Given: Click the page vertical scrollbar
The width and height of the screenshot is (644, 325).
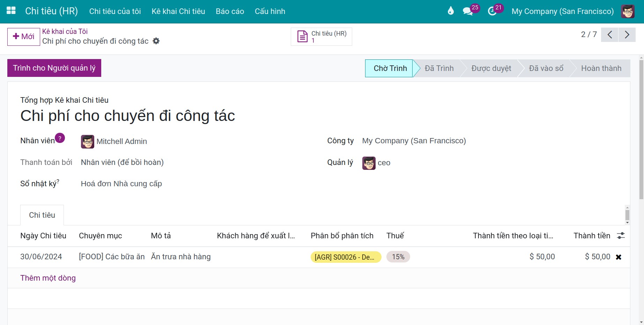Looking at the screenshot, I should [641, 129].
